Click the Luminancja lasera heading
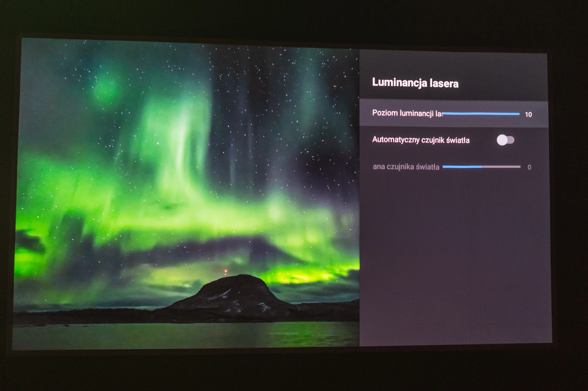 coord(415,83)
